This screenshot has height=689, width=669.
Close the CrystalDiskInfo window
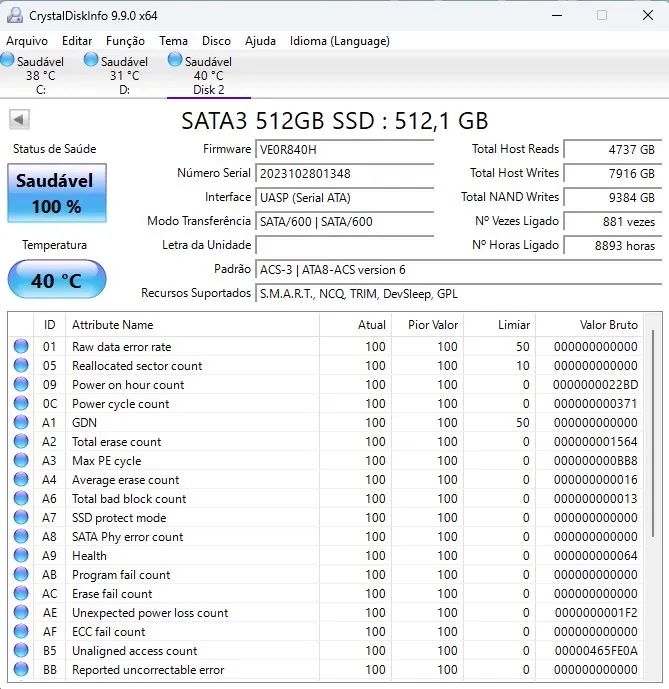pyautogui.click(x=647, y=15)
